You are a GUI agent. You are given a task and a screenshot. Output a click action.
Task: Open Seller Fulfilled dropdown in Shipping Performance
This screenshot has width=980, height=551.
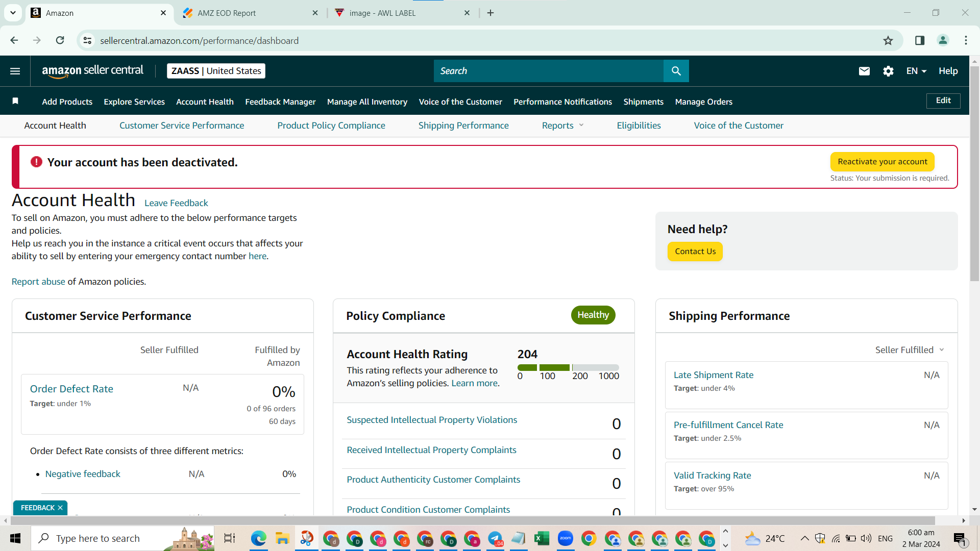pos(910,350)
